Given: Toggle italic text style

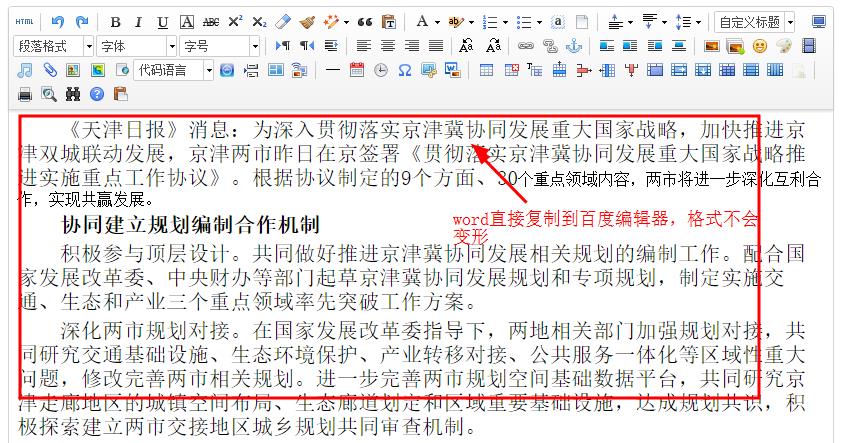Looking at the screenshot, I should click(138, 21).
